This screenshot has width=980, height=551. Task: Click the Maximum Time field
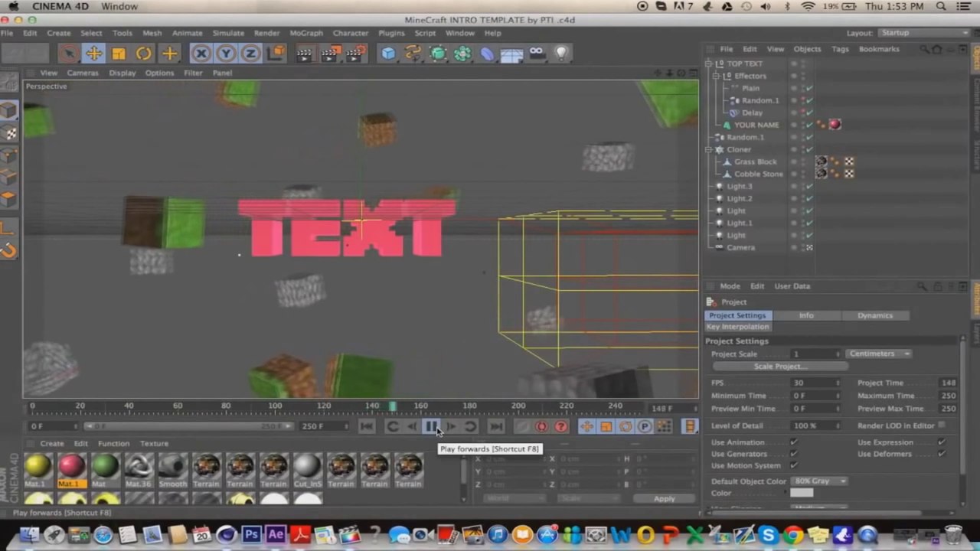[949, 396]
